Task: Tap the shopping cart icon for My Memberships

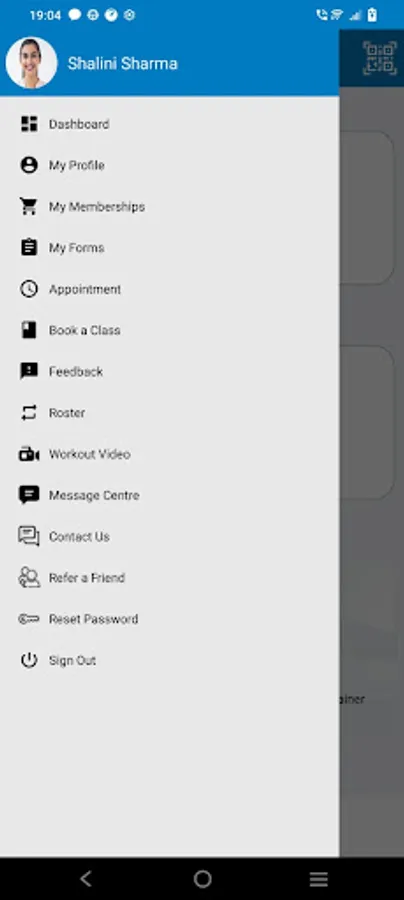Action: tap(29, 207)
